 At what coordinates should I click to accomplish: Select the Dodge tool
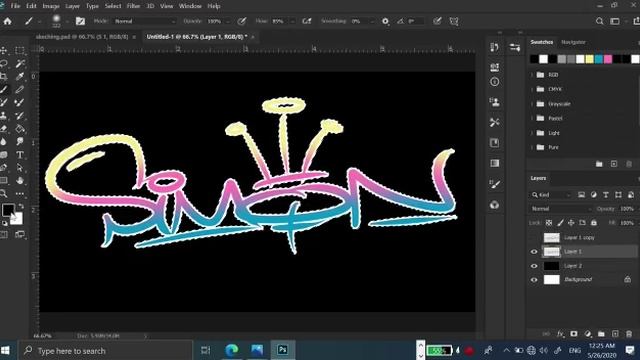click(20, 142)
